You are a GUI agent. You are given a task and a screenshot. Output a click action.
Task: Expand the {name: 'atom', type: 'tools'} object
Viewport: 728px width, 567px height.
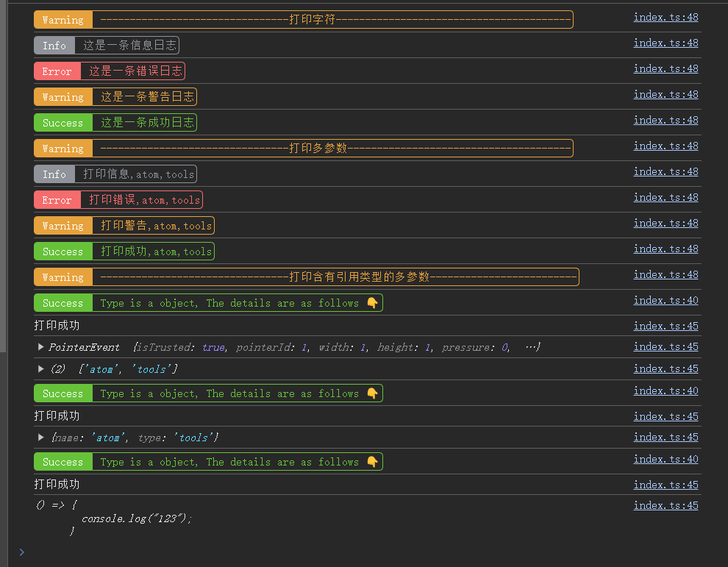point(41,438)
